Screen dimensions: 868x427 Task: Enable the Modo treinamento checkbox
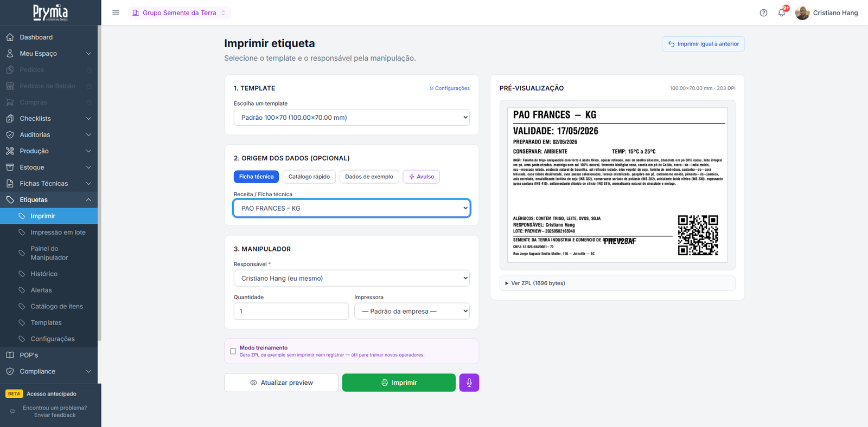pyautogui.click(x=233, y=351)
